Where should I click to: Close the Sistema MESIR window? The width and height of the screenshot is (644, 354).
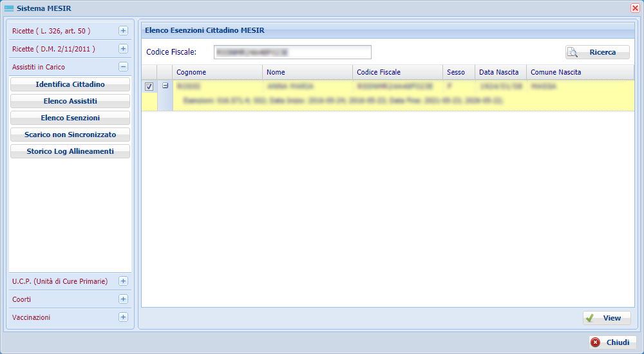[635, 8]
